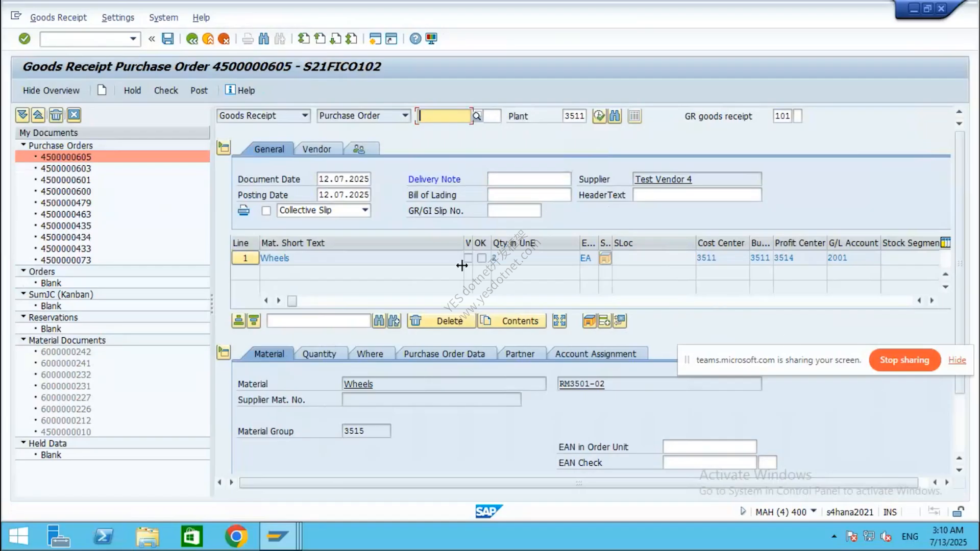
Task: Tick the OK checkbox for Wheels line
Action: coord(481,258)
